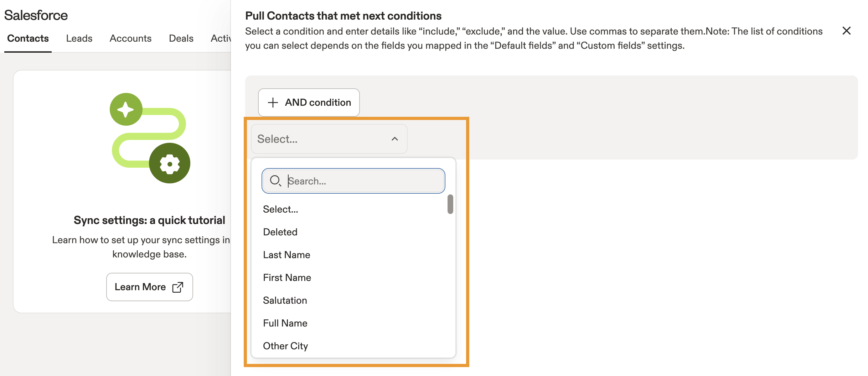Collapse the Select... dropdown chevron
Image resolution: width=868 pixels, height=376 pixels.
(394, 139)
